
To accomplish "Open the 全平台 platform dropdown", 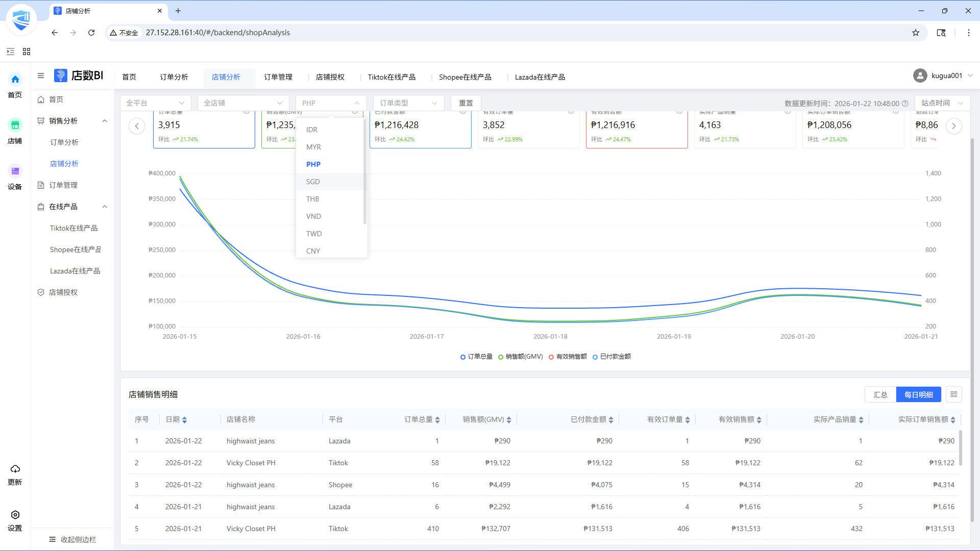I will 155,103.
